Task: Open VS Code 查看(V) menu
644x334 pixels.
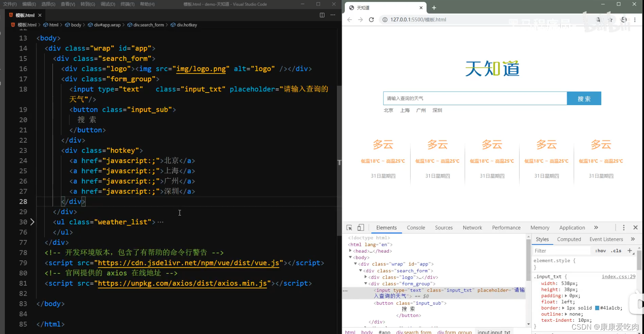Action: click(68, 4)
